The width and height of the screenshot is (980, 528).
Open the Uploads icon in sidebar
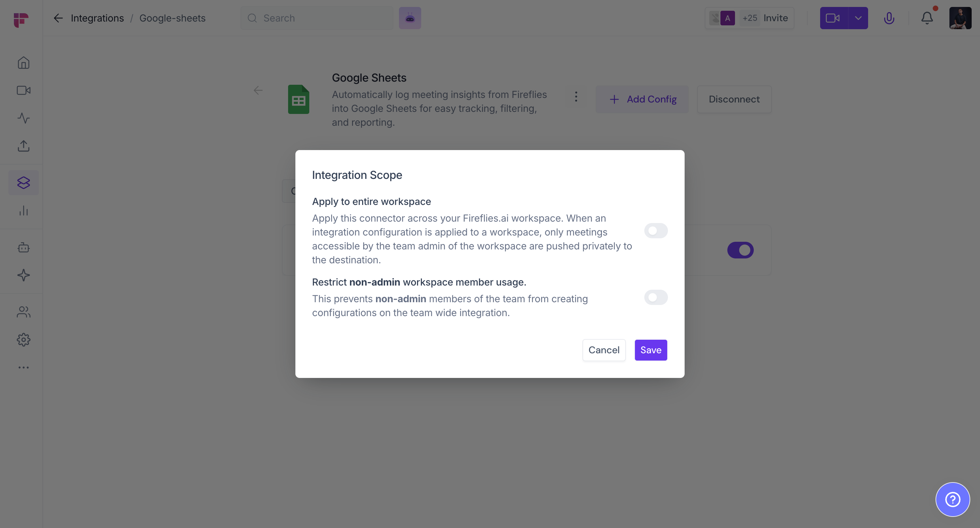[24, 146]
